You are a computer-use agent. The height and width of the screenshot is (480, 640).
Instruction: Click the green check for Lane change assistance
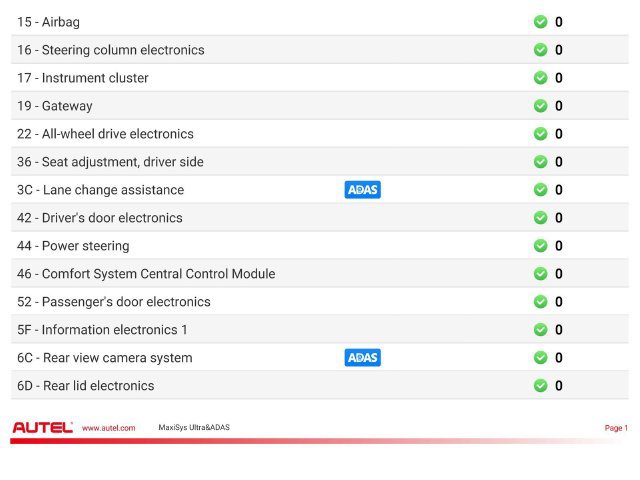pos(540,189)
